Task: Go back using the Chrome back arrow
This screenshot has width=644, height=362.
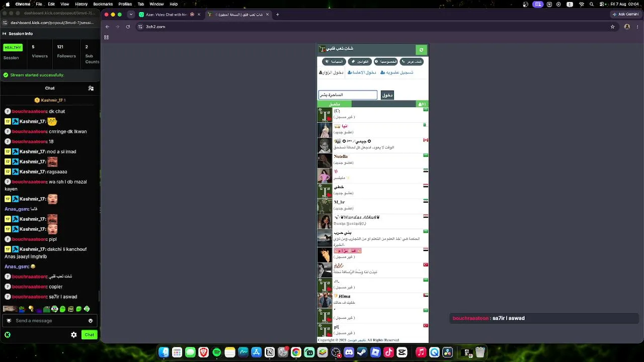Action: 107,27
